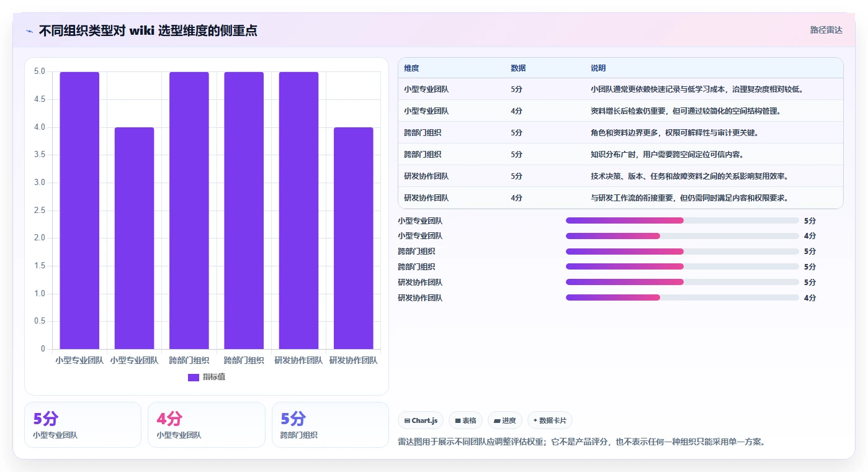
Task: Click the 4.5 y-axis tick label
Action: click(40, 99)
